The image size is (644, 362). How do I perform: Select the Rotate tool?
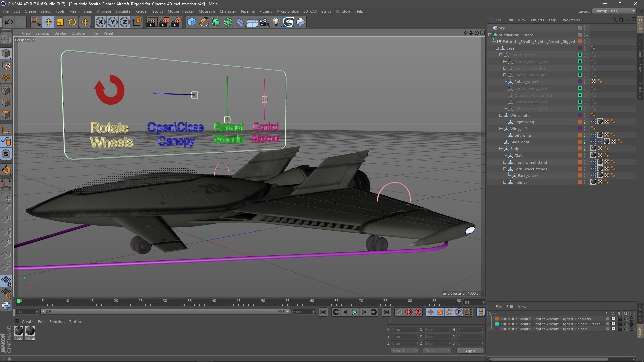pos(72,22)
